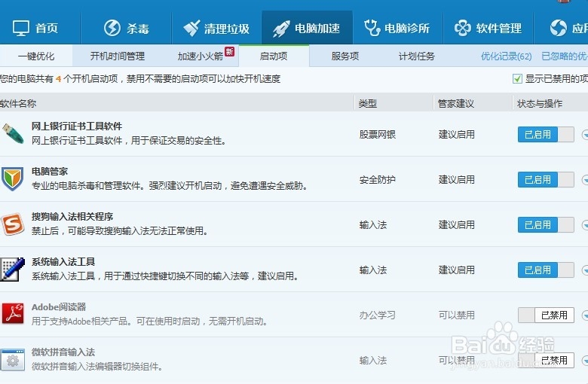Click the 搜狗输入法 S icon

[13, 224]
